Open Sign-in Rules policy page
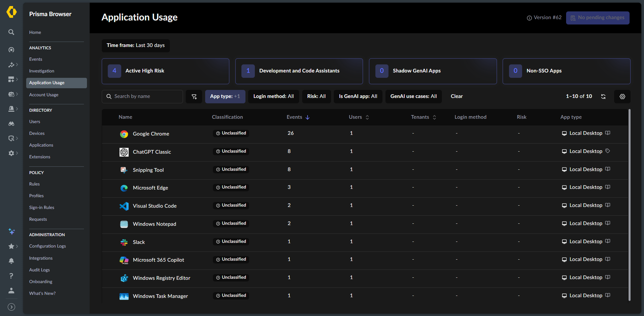Screen dimensions: 644x316 pyautogui.click(x=42, y=208)
